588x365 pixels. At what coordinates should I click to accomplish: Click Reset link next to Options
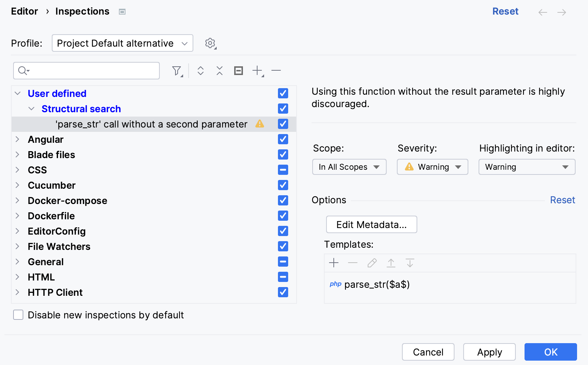point(562,200)
